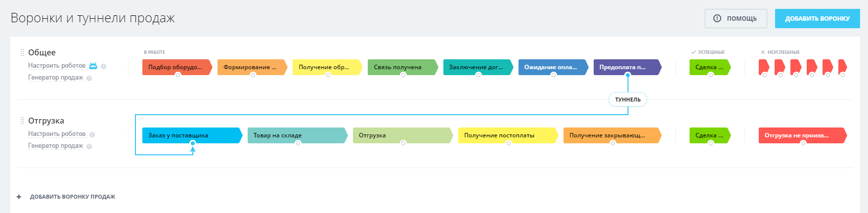868x213 pixels.
Task: Click connector dot under light green Отгрузка stage
Action: coord(403,143)
